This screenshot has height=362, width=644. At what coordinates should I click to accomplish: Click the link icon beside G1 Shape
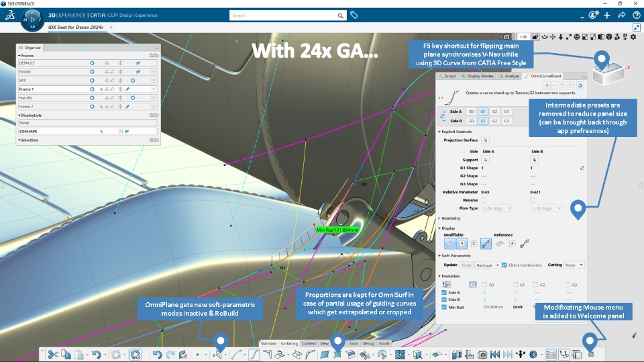pos(582,168)
